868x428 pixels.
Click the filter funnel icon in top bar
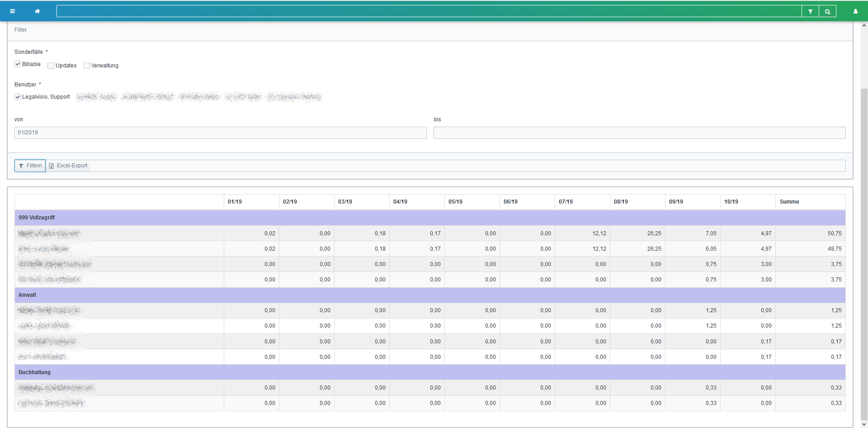coord(810,12)
